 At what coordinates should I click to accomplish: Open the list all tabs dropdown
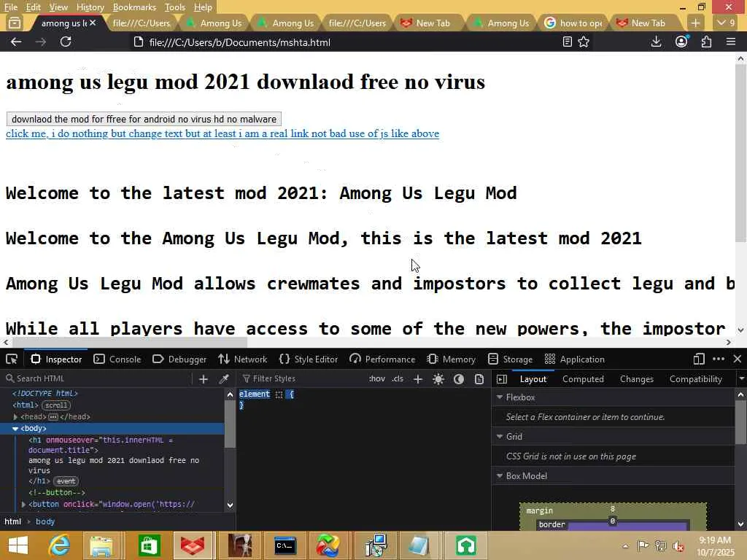click(726, 23)
